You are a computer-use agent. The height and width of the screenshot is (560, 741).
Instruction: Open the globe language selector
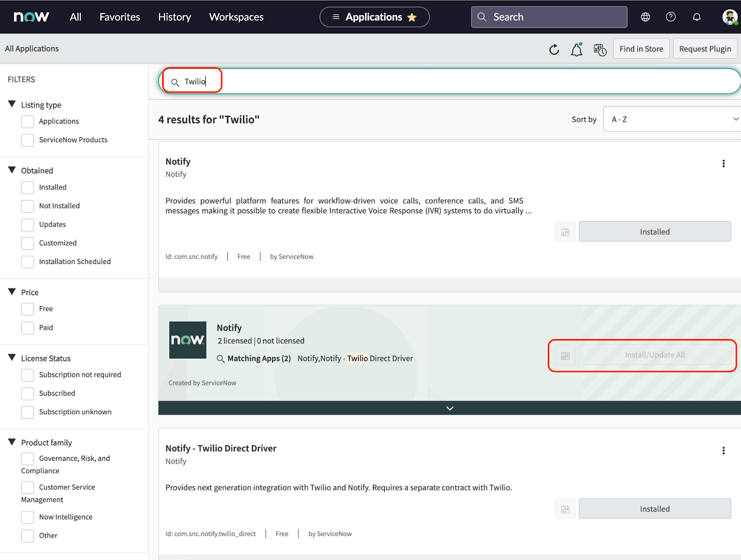[645, 17]
